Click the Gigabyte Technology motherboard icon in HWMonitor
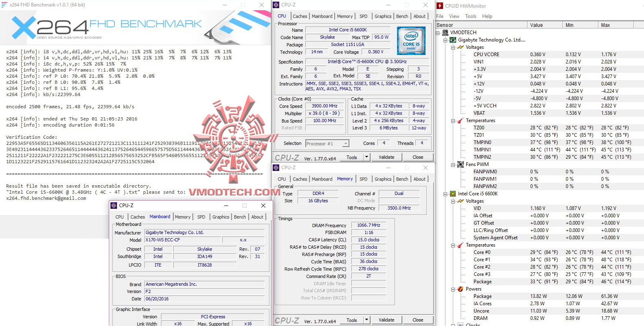 click(x=453, y=40)
